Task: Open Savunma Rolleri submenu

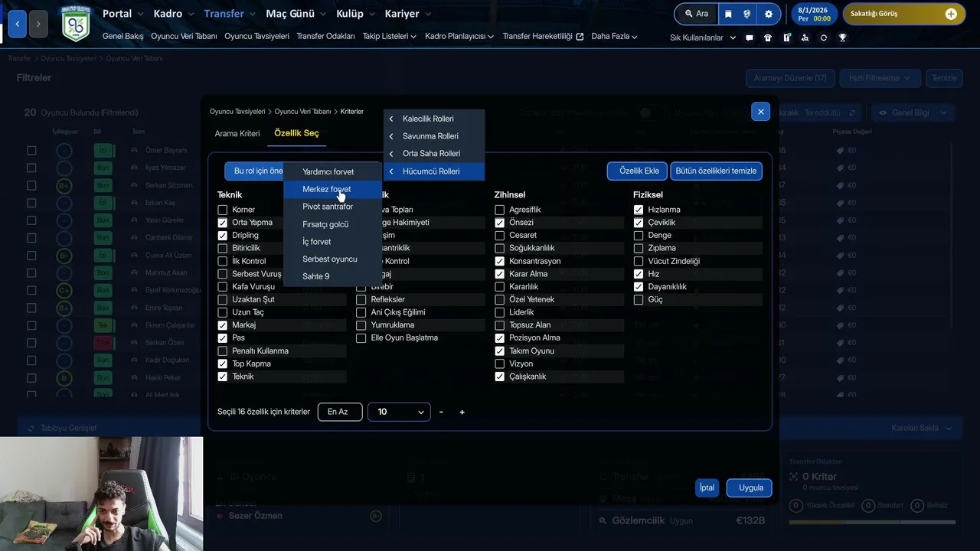Action: pos(434,136)
